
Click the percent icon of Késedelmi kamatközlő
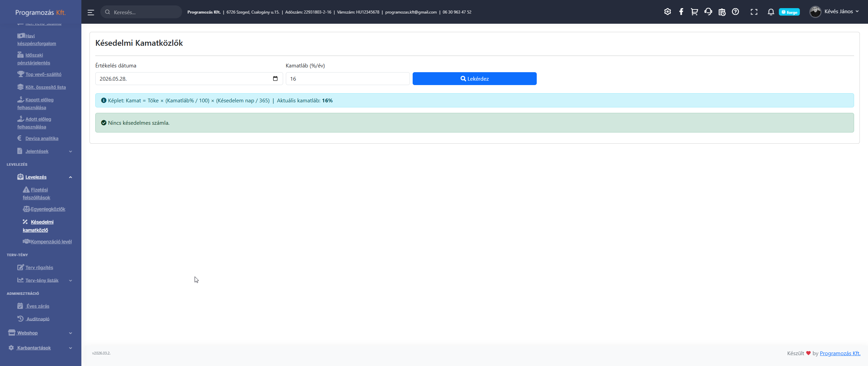[x=25, y=222]
